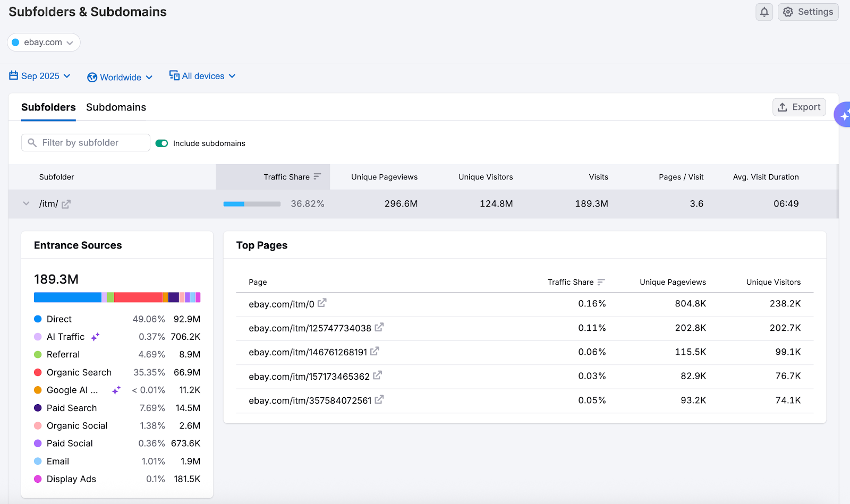Click the Export button
Viewport: 850px width, 504px height.
click(x=799, y=107)
